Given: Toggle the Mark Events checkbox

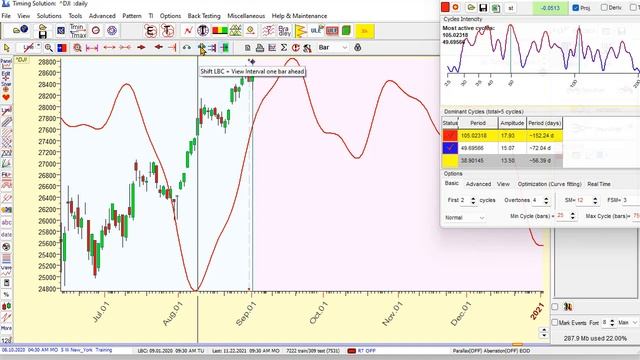Looking at the screenshot, I should [x=555, y=322].
